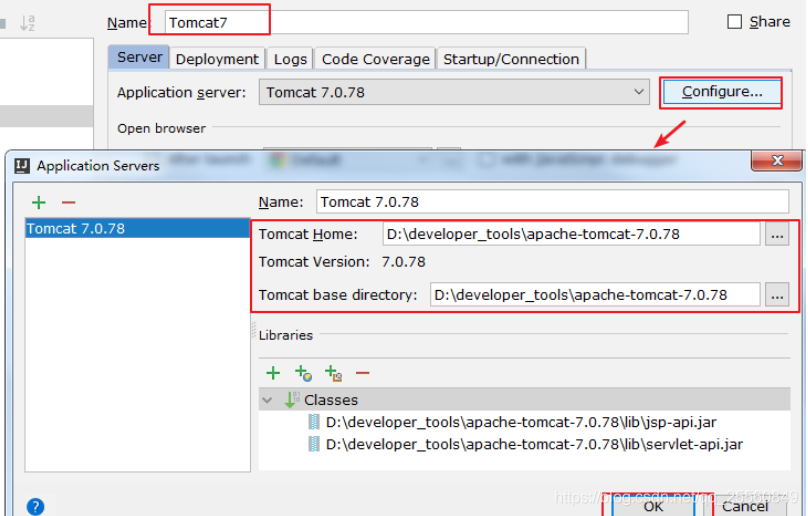The image size is (808, 516).
Task: Browse for Tomcat base directory
Action: [x=777, y=295]
